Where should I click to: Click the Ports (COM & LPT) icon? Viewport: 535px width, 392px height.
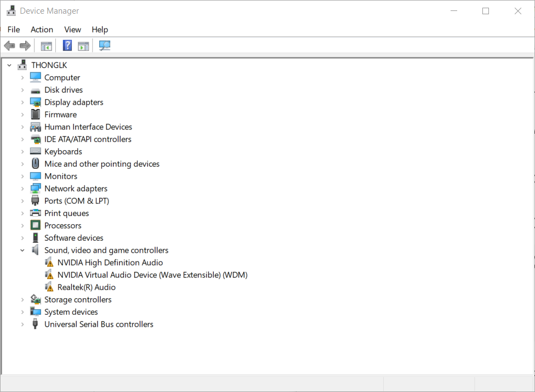pos(35,201)
